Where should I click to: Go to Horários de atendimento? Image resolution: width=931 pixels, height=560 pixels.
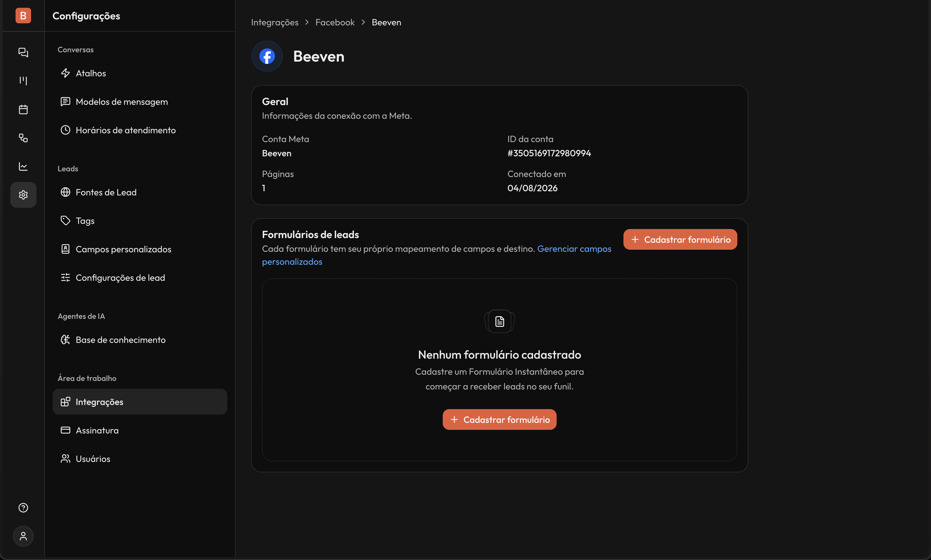click(140, 130)
